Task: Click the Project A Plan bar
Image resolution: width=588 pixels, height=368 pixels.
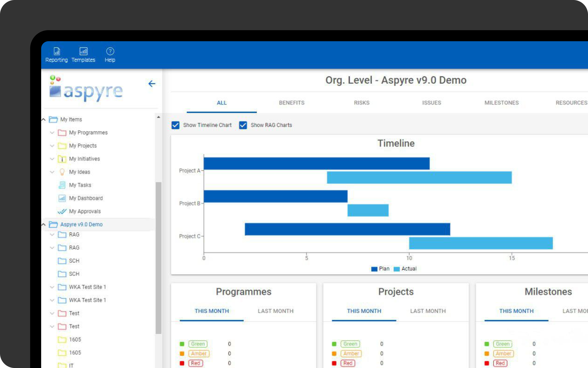Action: [317, 164]
